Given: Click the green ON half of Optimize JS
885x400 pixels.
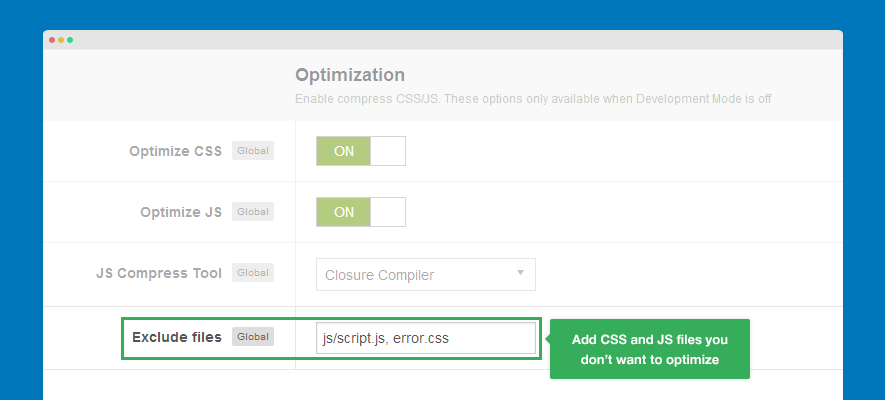Looking at the screenshot, I should (x=343, y=212).
